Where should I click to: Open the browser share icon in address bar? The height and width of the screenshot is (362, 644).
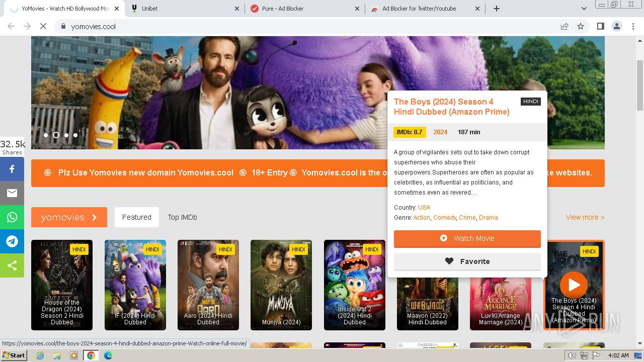tap(565, 26)
